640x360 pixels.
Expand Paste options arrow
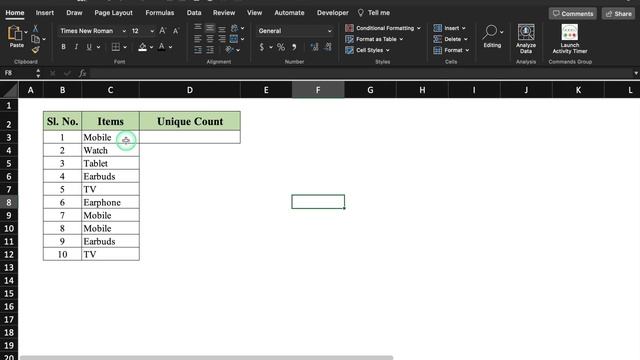click(x=26, y=32)
